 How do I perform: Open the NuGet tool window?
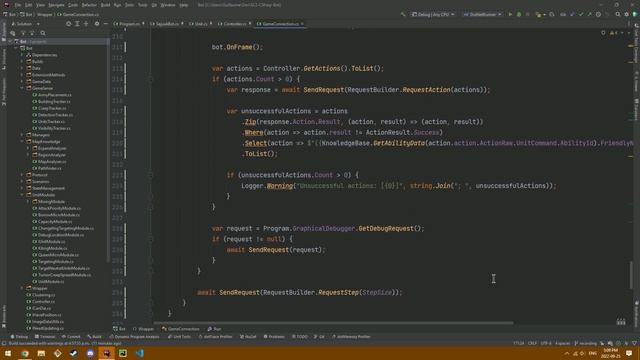coord(248,337)
